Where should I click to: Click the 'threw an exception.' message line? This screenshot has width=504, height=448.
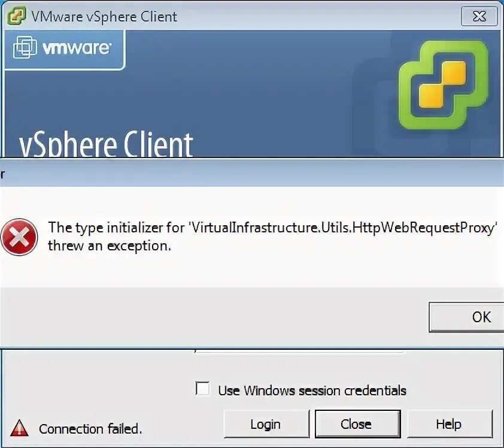(110, 246)
